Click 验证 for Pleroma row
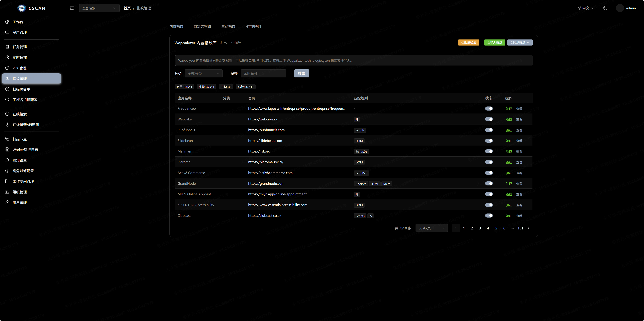 point(509,162)
